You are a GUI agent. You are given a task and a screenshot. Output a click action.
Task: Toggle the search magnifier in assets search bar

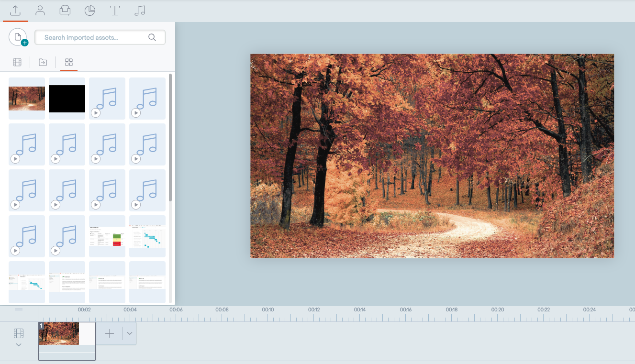tap(152, 37)
